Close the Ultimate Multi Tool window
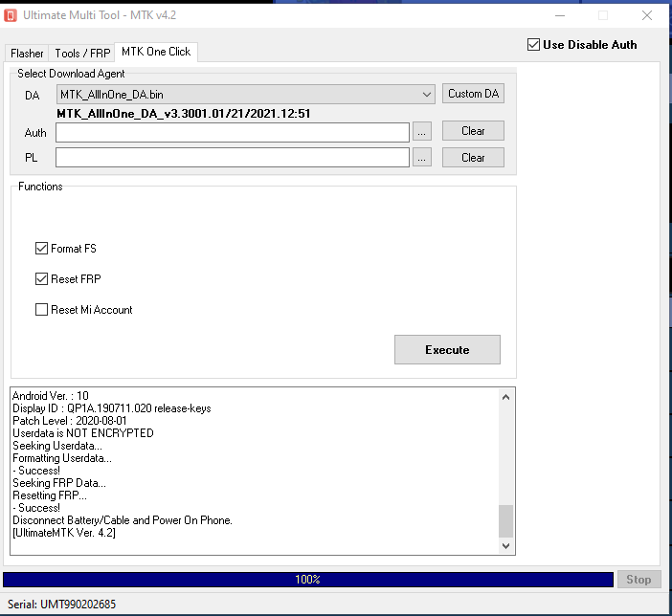Viewport: 672px width, 616px height. [x=647, y=16]
